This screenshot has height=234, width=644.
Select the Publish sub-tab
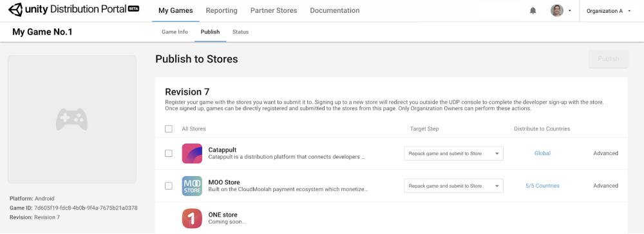tap(211, 32)
